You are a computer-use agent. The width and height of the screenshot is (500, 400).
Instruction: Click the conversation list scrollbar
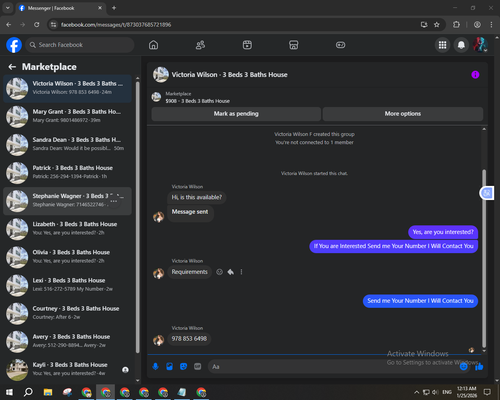pos(138,217)
